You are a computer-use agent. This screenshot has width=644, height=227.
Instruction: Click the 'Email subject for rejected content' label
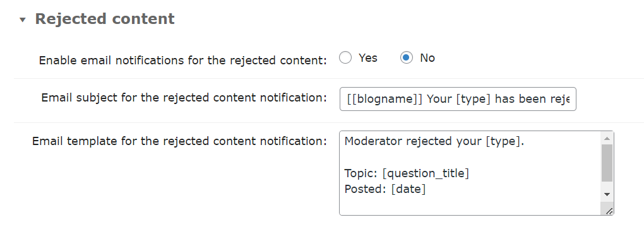pos(184,98)
